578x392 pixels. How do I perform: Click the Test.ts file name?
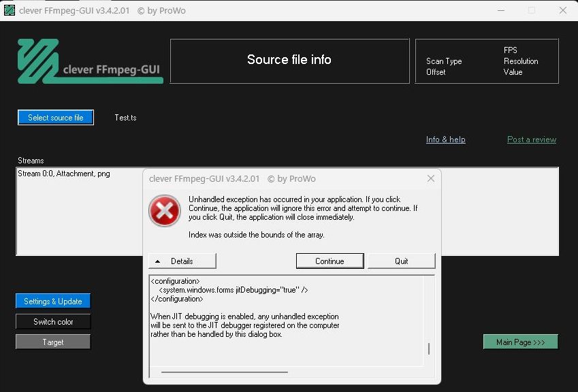[x=126, y=118]
